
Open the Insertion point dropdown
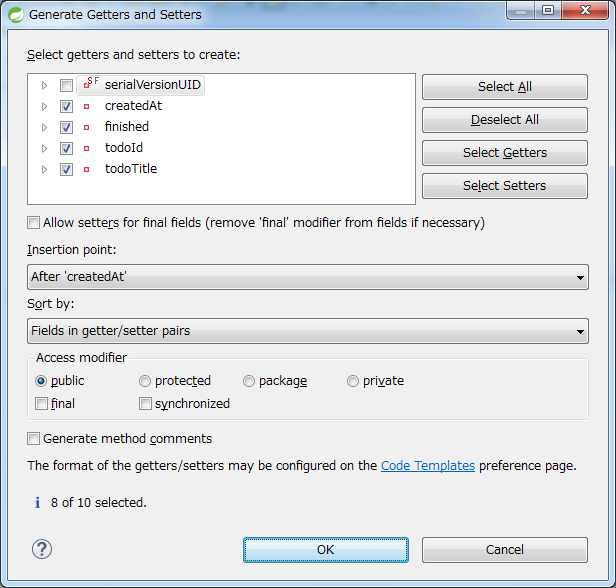point(307,277)
